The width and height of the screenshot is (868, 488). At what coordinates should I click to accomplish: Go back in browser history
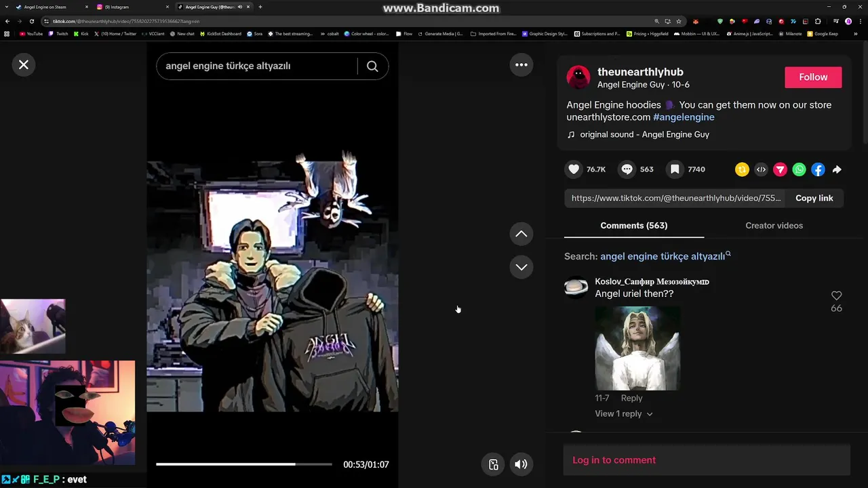pos(7,21)
